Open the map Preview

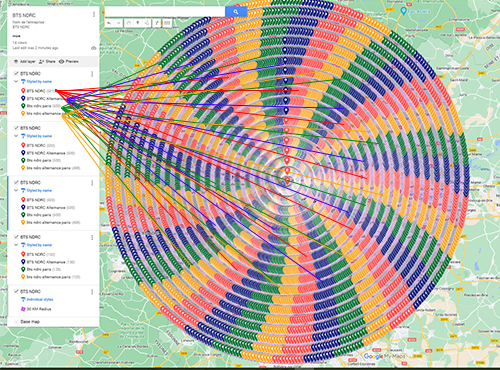69,61
